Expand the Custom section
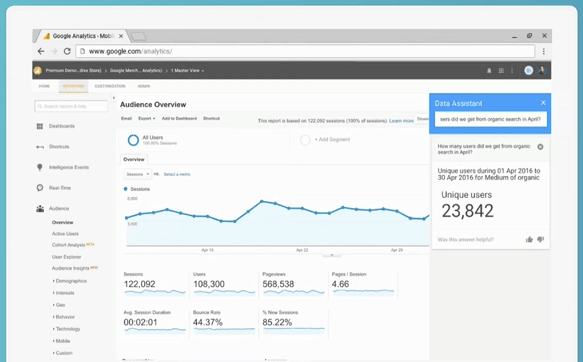This screenshot has height=362, width=583. pos(63,353)
